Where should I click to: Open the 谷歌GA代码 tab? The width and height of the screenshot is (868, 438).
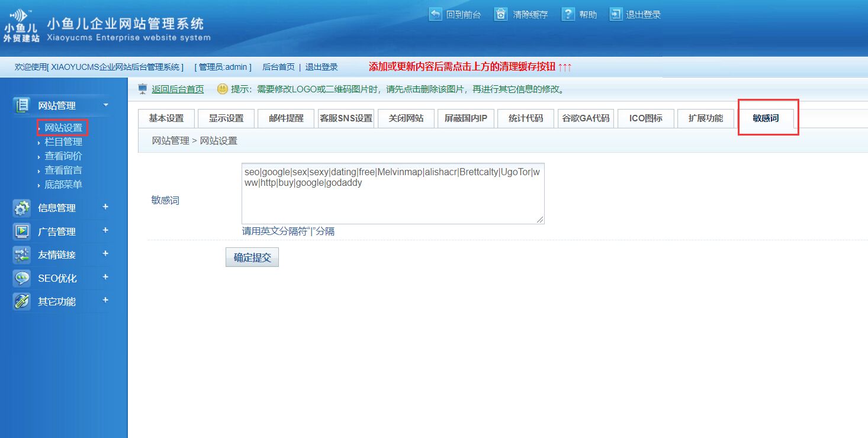586,118
